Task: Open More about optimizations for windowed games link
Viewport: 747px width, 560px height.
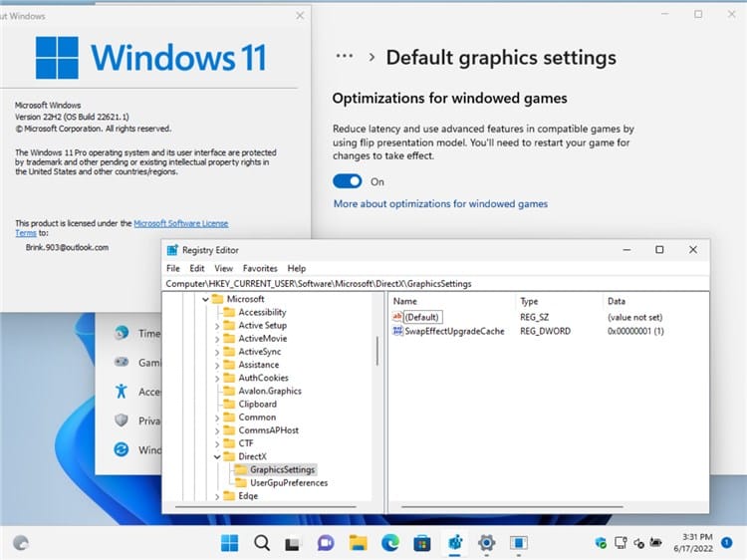Action: tap(440, 204)
